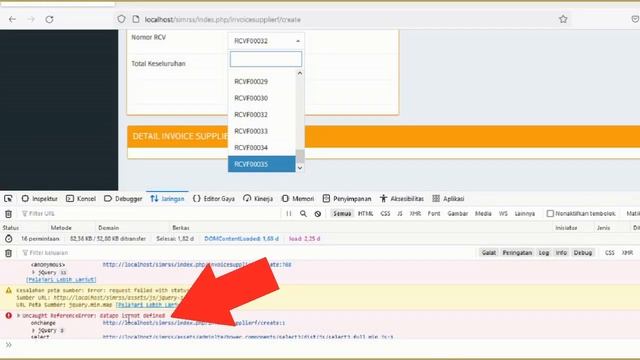Click the dropdown list scroll down arrow
The width and height of the screenshot is (640, 360).
click(x=300, y=168)
